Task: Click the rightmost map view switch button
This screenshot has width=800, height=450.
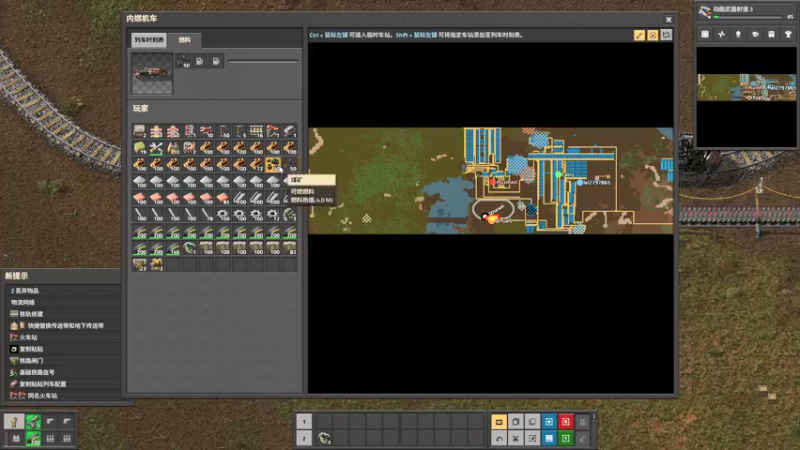Action: tap(666, 35)
